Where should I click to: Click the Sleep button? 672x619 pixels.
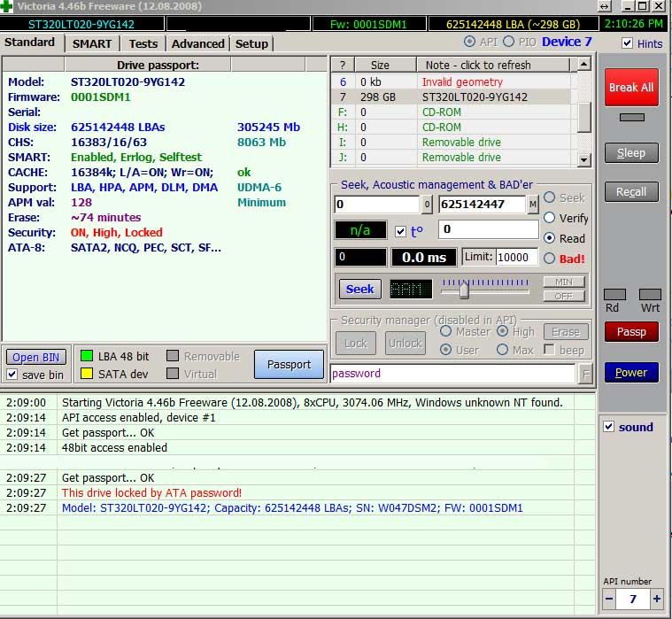pos(631,152)
